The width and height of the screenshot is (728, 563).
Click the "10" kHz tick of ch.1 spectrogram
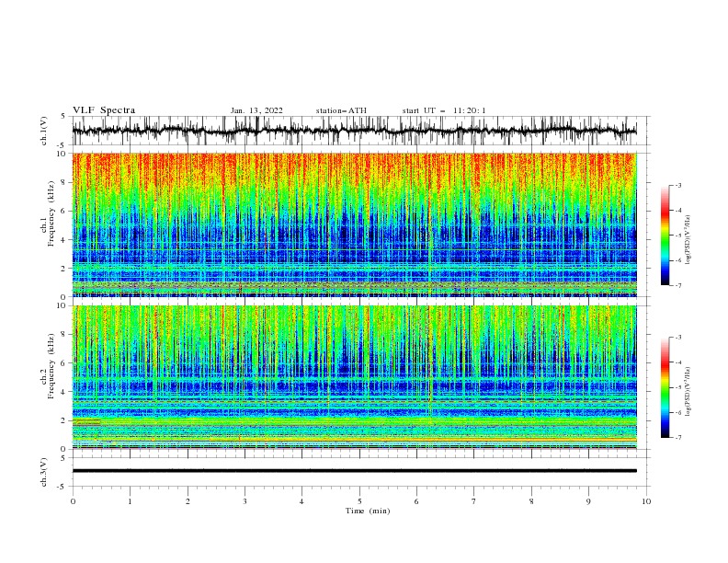(62, 154)
